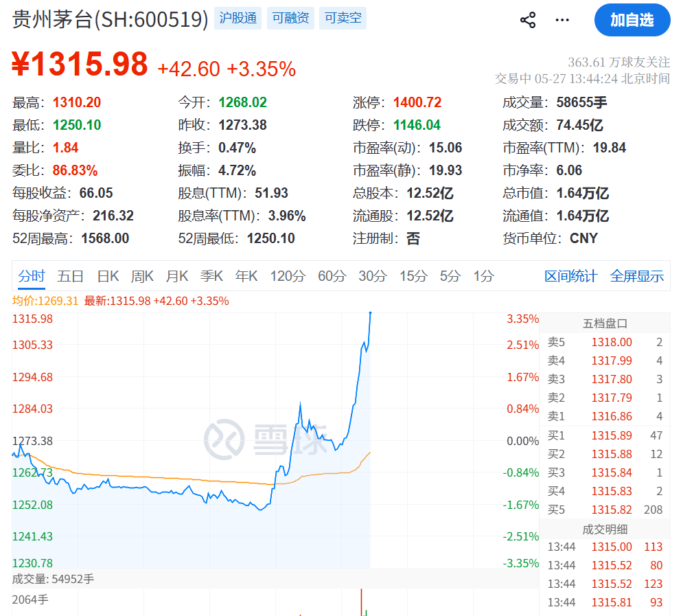Select the 分时 chart tab
Image resolution: width=694 pixels, height=616 pixels.
[32, 276]
